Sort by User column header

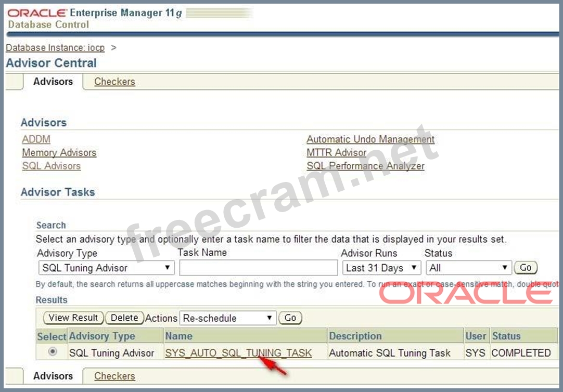[x=476, y=336]
